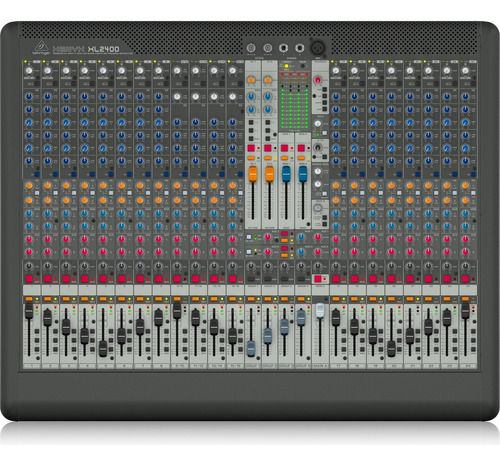Image resolution: width=500 pixels, height=466 pixels.
Task: Click the red phones level knob
Action: click(x=318, y=80)
